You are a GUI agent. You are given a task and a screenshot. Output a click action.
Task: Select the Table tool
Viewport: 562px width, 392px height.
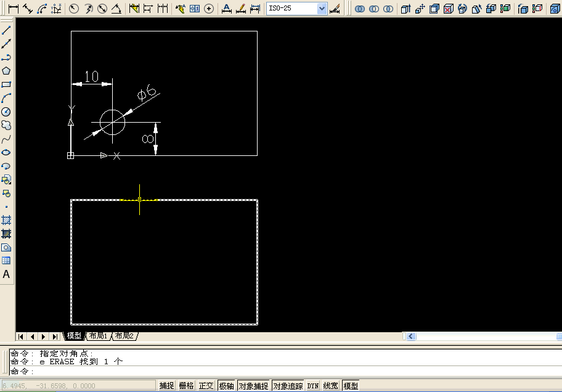(6, 261)
